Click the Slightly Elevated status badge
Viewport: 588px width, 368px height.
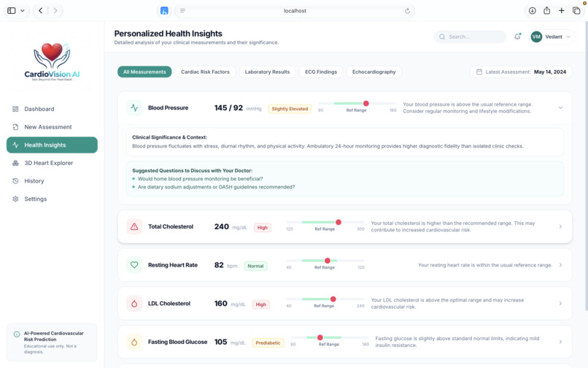point(290,109)
